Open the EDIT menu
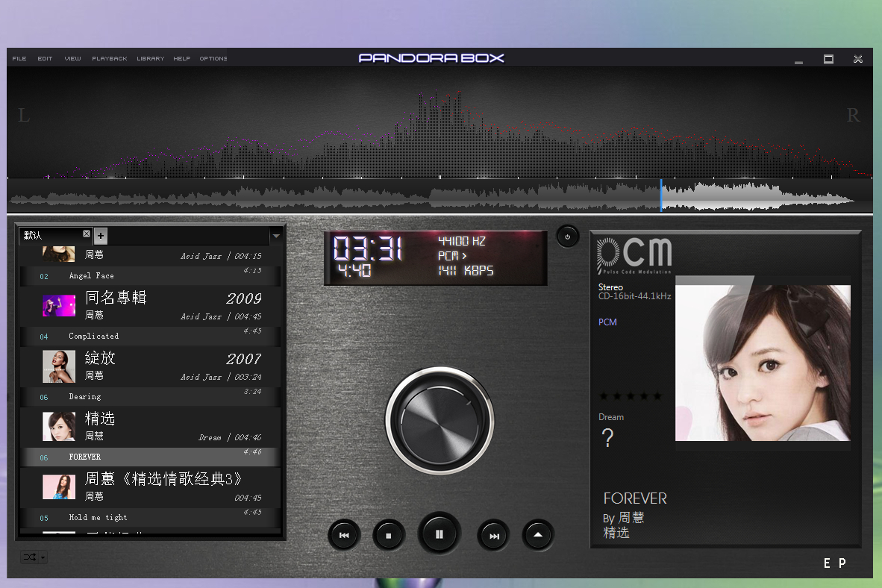The width and height of the screenshot is (882, 588). [x=45, y=58]
